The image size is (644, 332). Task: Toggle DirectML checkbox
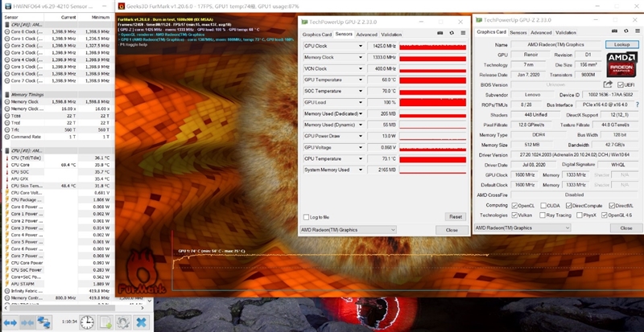(x=612, y=206)
